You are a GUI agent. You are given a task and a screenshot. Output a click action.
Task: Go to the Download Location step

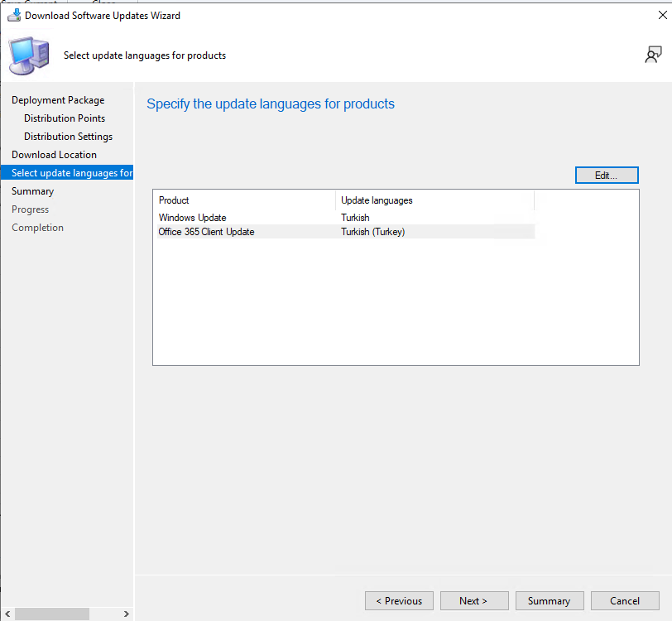point(54,154)
